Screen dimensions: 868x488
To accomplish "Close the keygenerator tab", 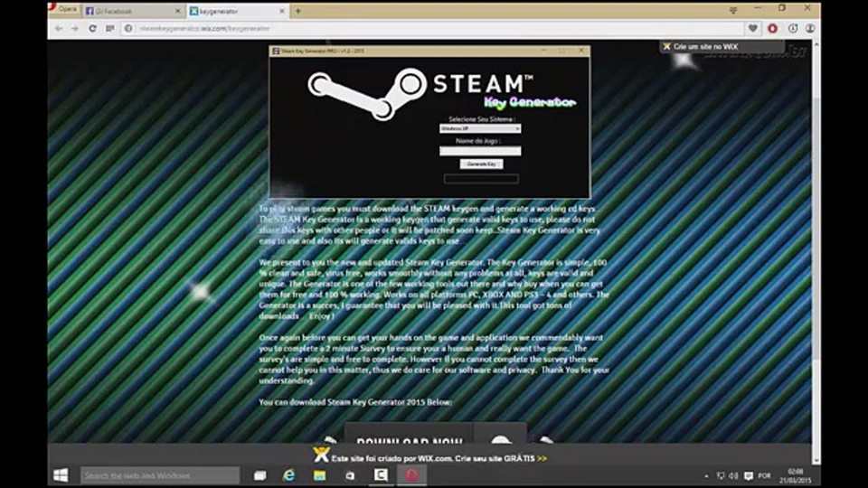I will [x=282, y=11].
